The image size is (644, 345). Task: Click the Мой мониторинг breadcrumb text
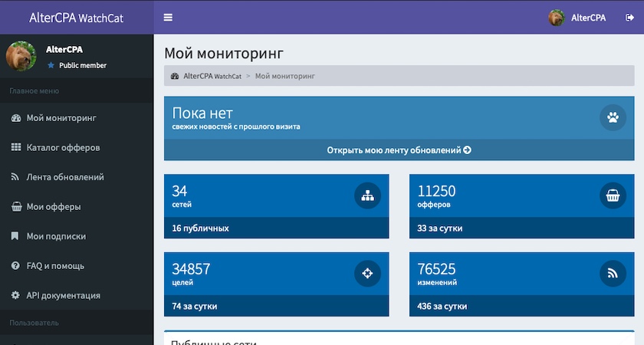(285, 76)
